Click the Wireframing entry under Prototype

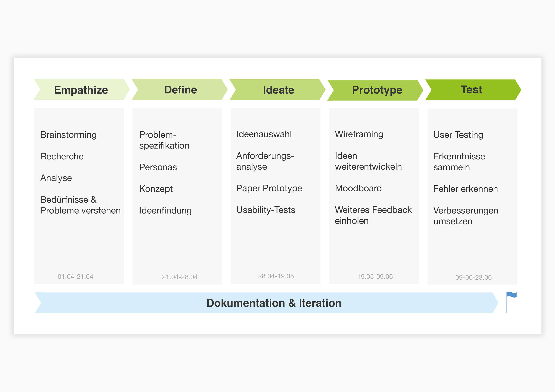(359, 134)
